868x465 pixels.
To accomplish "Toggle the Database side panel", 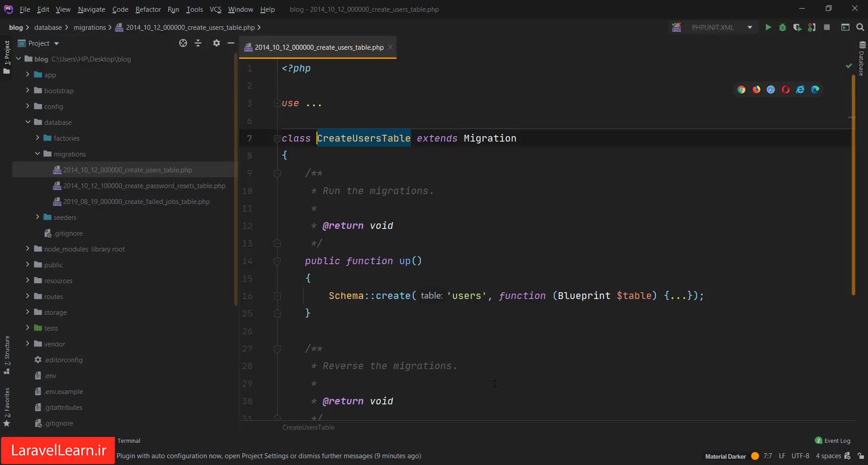I will coord(862,59).
